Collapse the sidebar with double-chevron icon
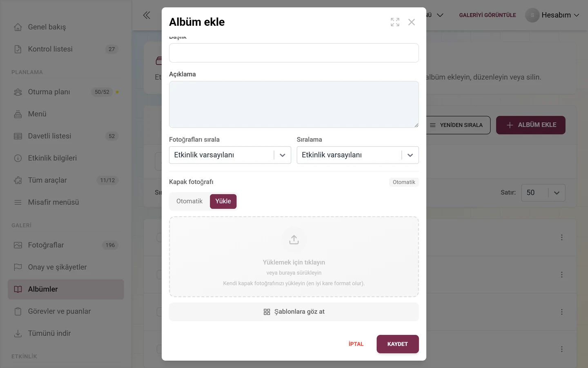 pos(147,16)
